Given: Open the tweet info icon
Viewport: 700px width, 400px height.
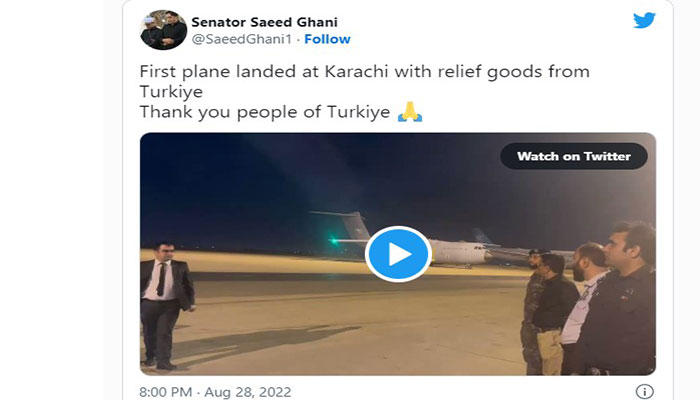Looking at the screenshot, I should click(x=644, y=392).
